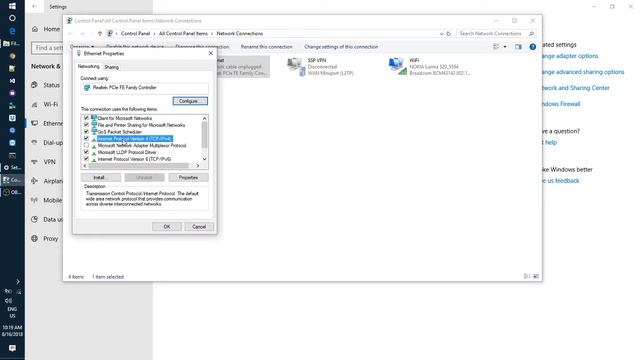Image resolution: width=640 pixels, height=360 pixels.
Task: Enable Microsoft Network Adapter Multiplexor Protocol checkbox
Action: pos(86,145)
